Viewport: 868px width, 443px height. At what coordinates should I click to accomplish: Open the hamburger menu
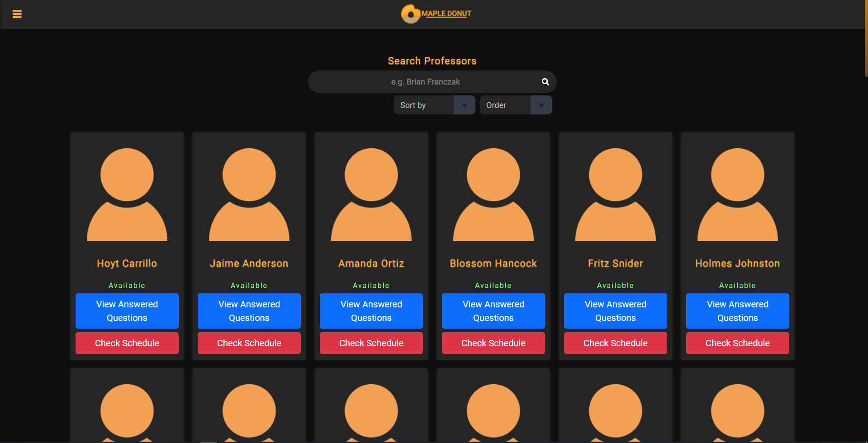tap(17, 14)
